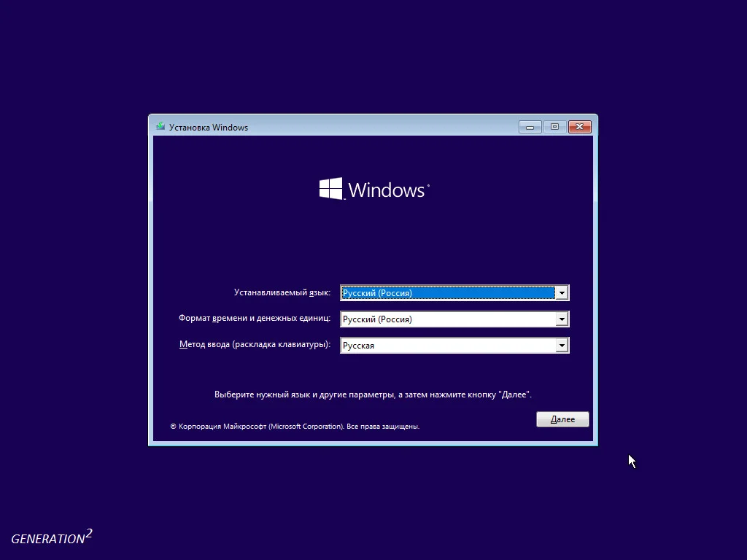747x560 pixels.
Task: Click the Установка Windows title text
Action: click(209, 127)
